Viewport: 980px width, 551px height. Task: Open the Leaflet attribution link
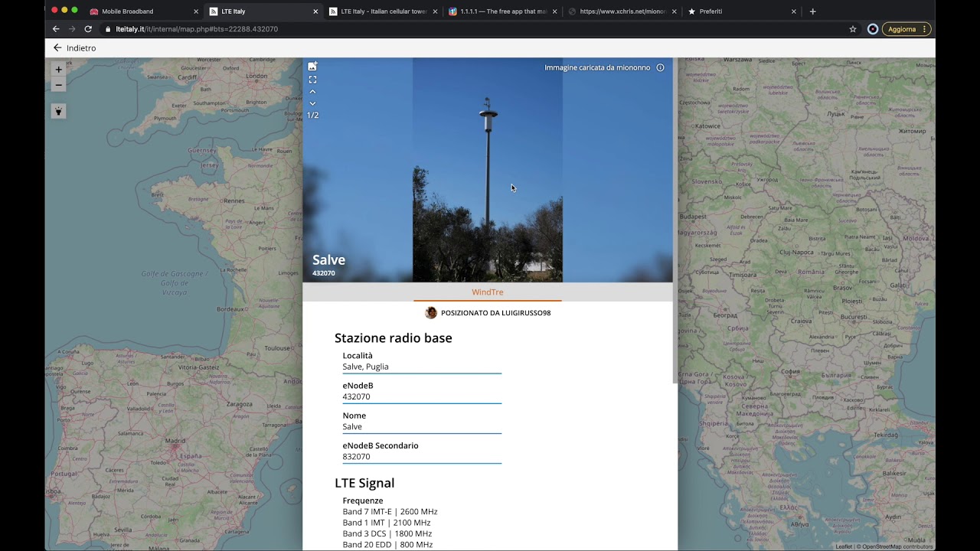[x=844, y=546]
